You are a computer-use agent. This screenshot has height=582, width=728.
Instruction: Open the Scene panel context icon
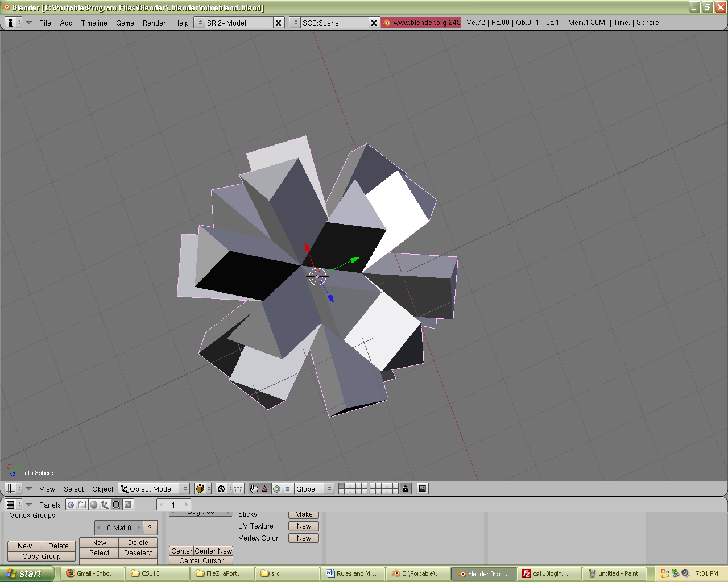coord(128,505)
